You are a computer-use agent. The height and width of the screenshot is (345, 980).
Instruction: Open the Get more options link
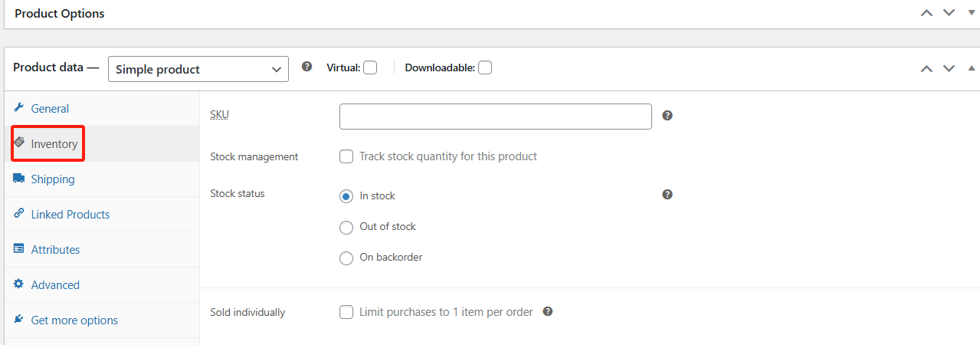(x=74, y=320)
